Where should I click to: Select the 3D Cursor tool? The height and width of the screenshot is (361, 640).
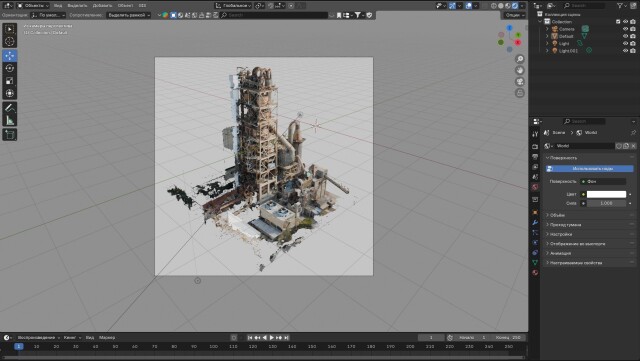click(x=9, y=41)
